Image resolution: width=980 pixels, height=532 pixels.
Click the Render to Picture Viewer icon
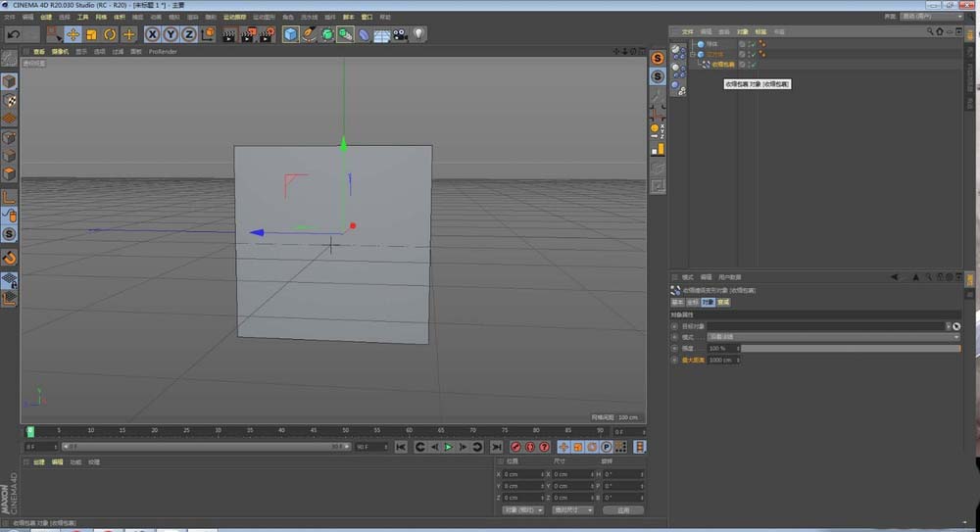[248, 34]
